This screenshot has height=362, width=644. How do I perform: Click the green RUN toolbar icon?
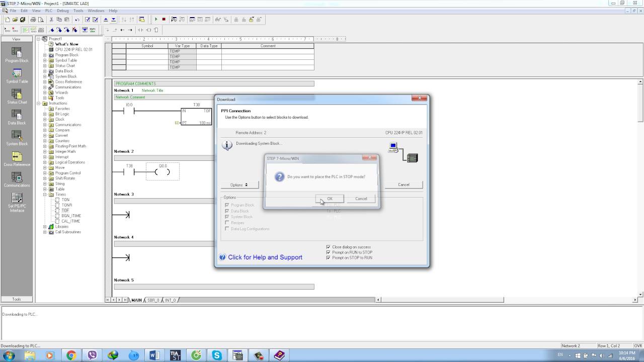click(x=156, y=20)
